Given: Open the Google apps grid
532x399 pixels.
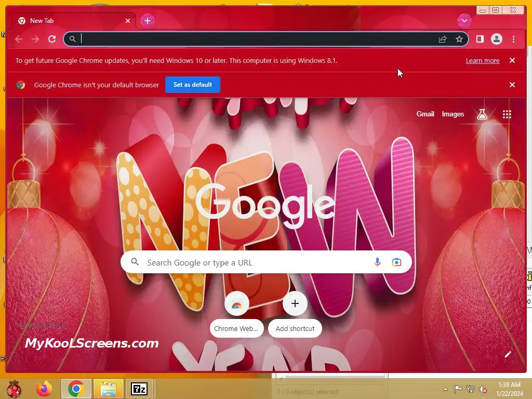Looking at the screenshot, I should [507, 114].
